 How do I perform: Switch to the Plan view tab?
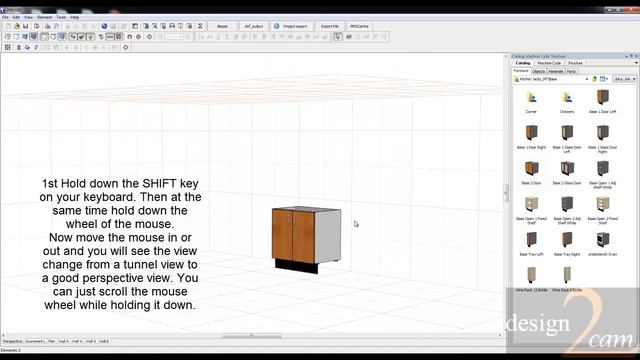pos(51,341)
